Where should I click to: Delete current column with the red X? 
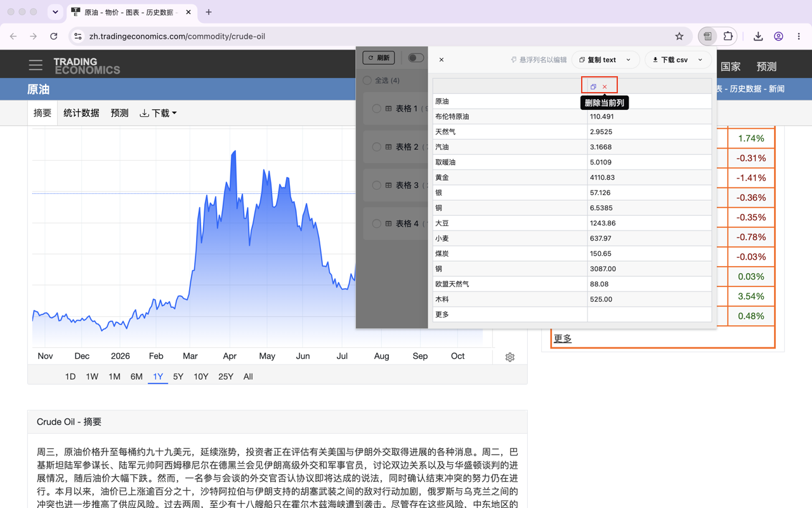tap(605, 86)
